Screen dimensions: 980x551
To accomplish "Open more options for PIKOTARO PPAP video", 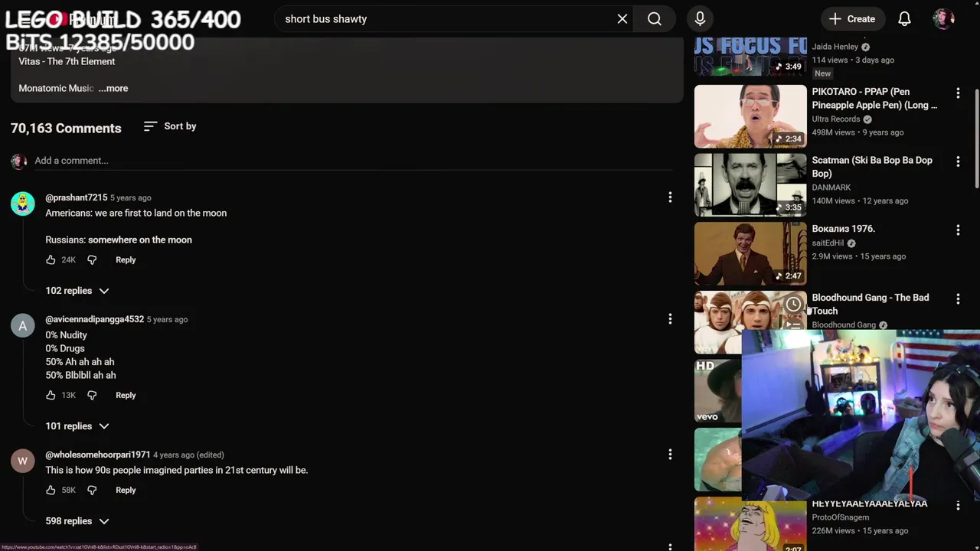I will [x=958, y=93].
